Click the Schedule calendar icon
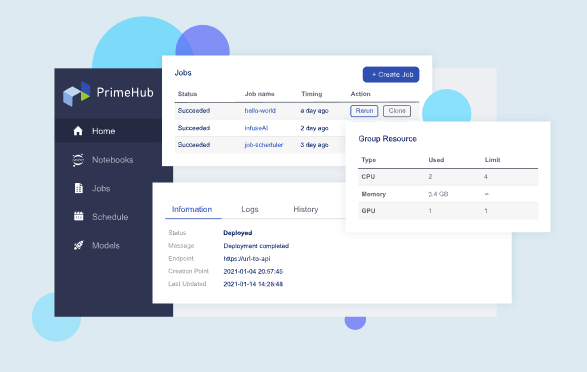 pyautogui.click(x=78, y=216)
